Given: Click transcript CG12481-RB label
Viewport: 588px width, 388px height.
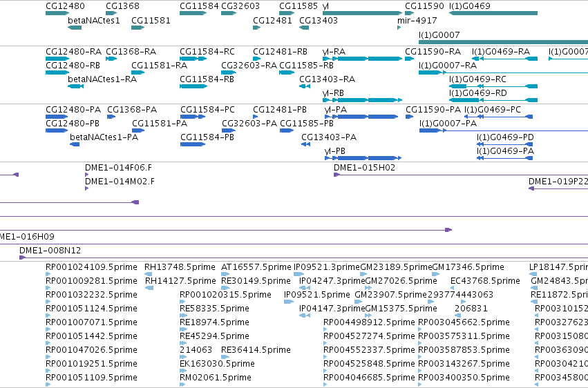Looking at the screenshot, I should click(280, 52).
